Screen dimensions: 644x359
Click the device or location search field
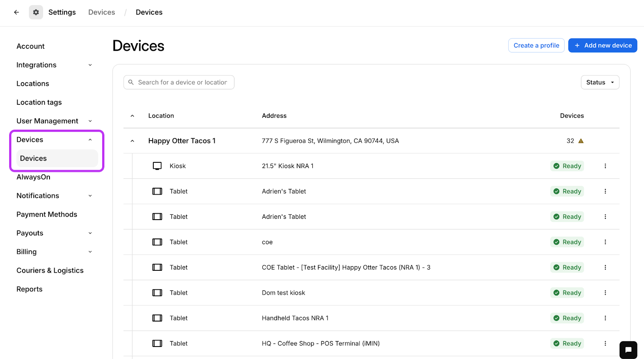182,82
